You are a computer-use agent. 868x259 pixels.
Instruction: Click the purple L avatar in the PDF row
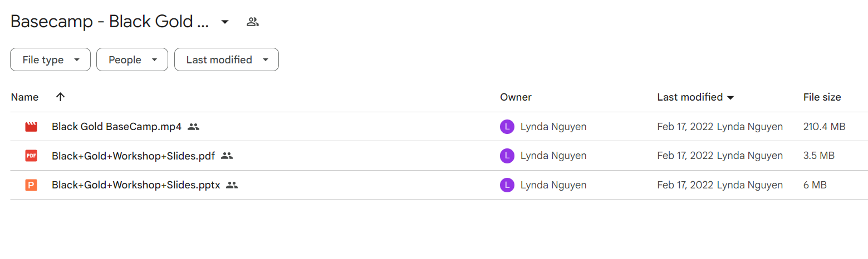click(507, 156)
